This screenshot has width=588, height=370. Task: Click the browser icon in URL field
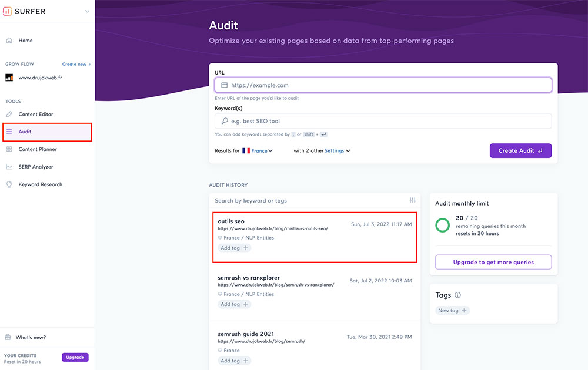click(224, 85)
